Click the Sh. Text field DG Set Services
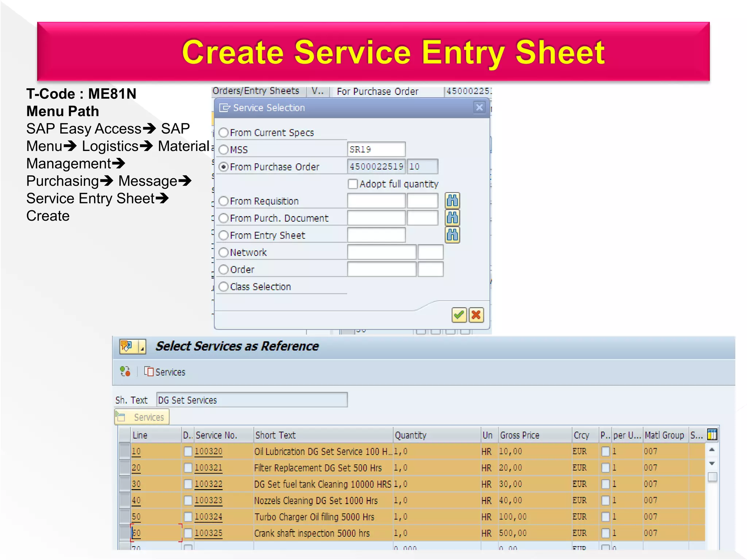 tap(252, 400)
